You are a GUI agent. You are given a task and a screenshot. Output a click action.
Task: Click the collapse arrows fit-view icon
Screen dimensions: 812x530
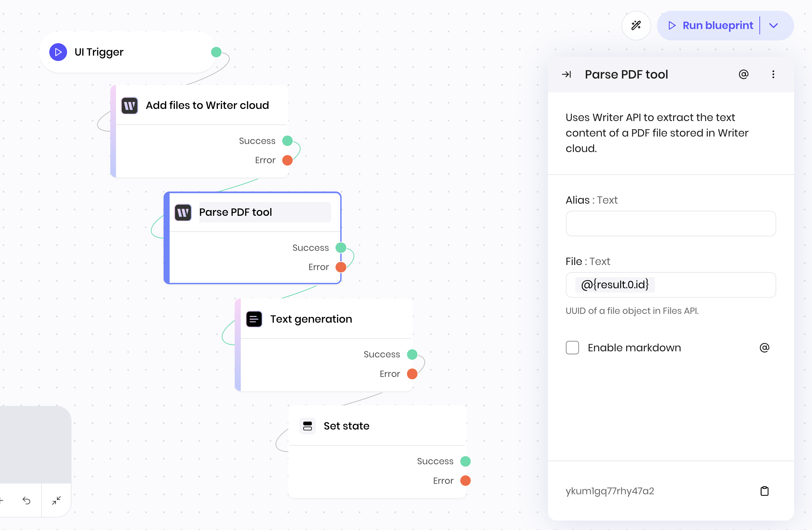[56, 500]
